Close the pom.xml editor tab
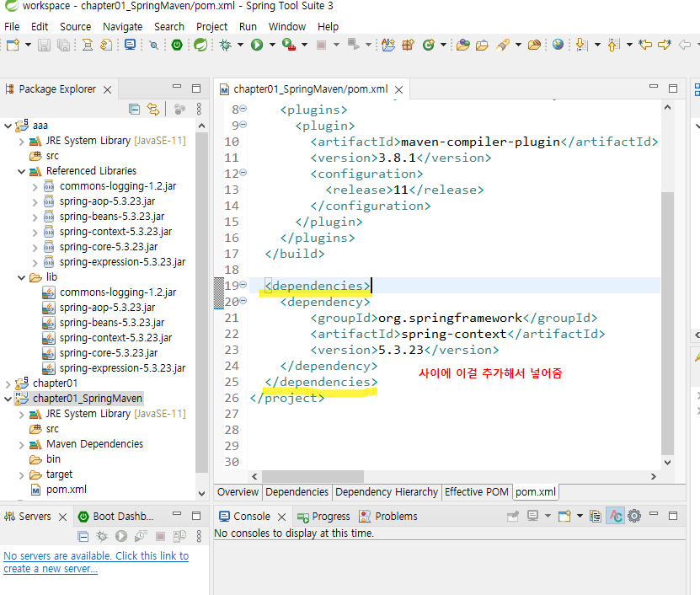 399,90
